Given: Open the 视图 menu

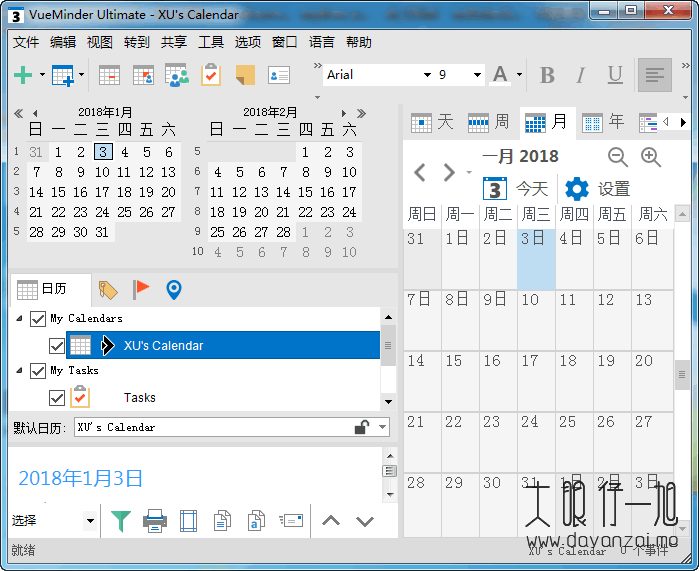Looking at the screenshot, I should [x=100, y=42].
